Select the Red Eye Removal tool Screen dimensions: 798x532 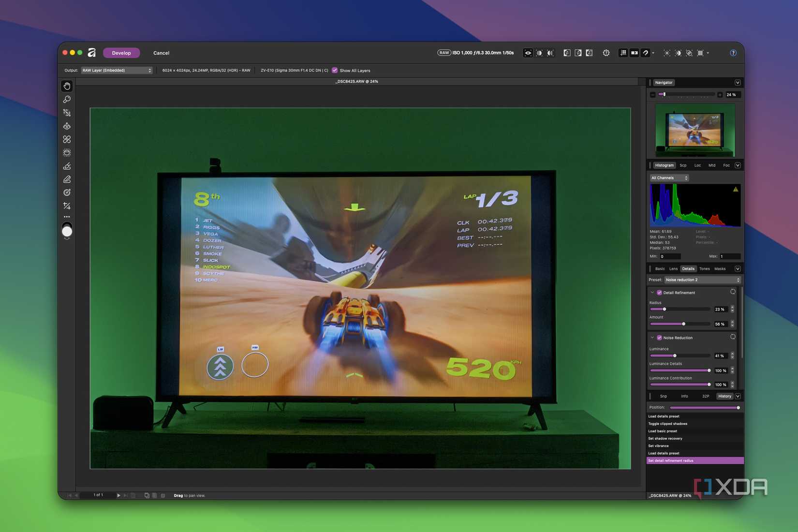[x=67, y=126]
